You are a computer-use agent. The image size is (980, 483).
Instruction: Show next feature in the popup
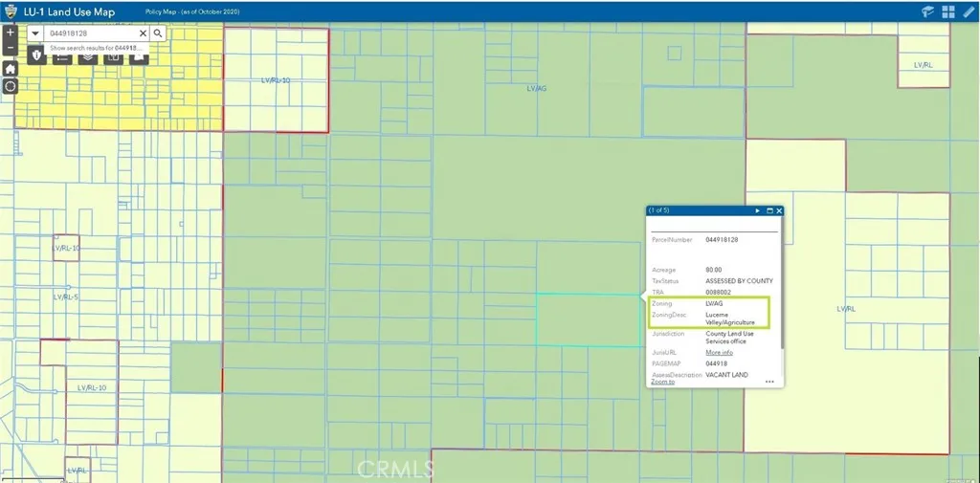click(x=757, y=210)
